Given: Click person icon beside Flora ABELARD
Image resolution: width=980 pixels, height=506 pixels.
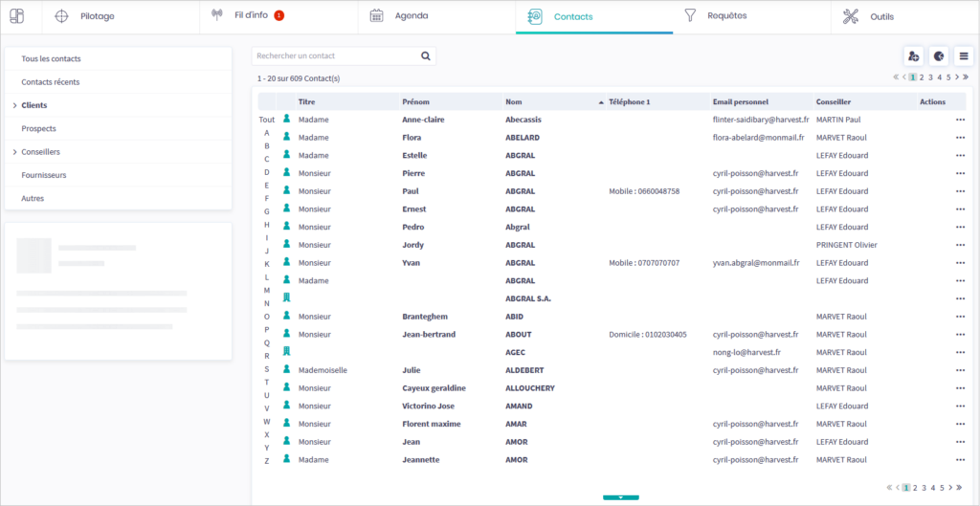Looking at the screenshot, I should pos(286,137).
